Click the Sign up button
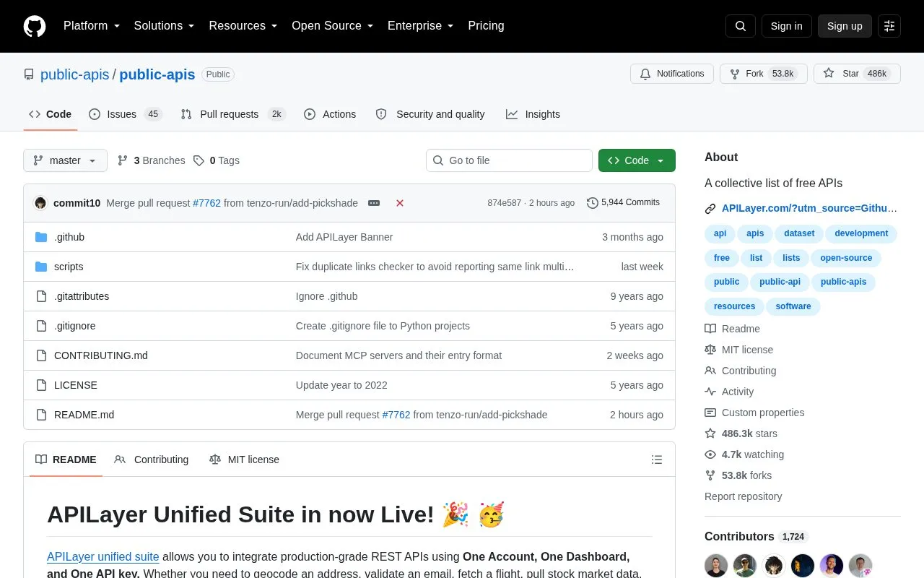Screen dimensions: 924x578 845,26
